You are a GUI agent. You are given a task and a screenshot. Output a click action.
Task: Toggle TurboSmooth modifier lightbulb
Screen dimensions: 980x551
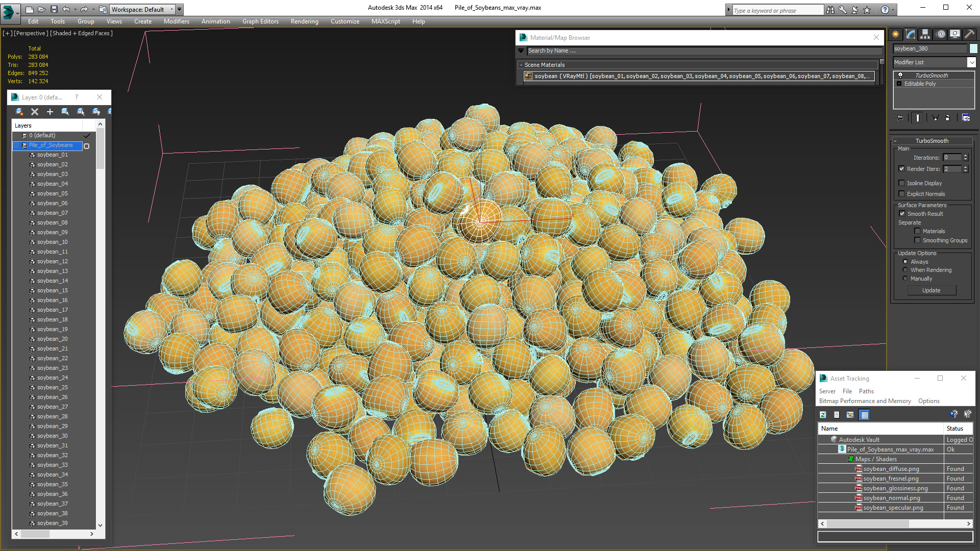(900, 76)
